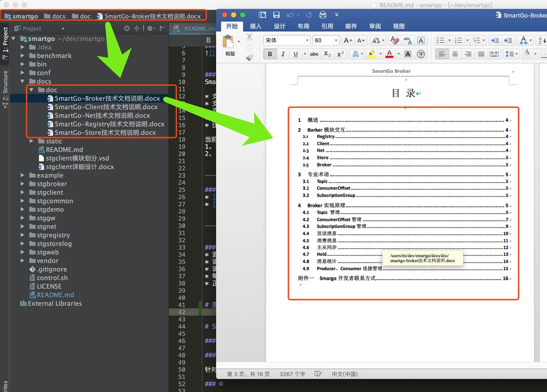
Task: Toggle Underline formatting in Word ribbon
Action: coord(296,54)
